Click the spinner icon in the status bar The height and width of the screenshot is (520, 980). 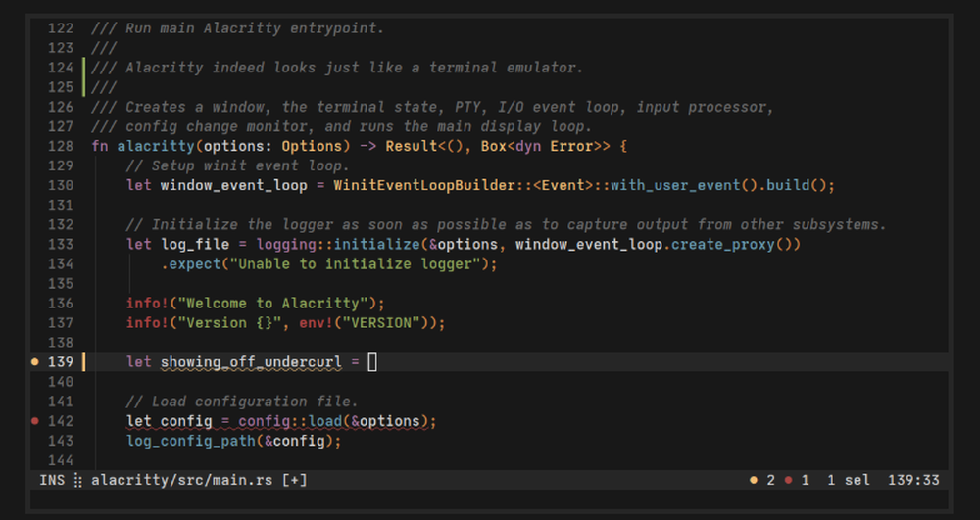tap(78, 480)
